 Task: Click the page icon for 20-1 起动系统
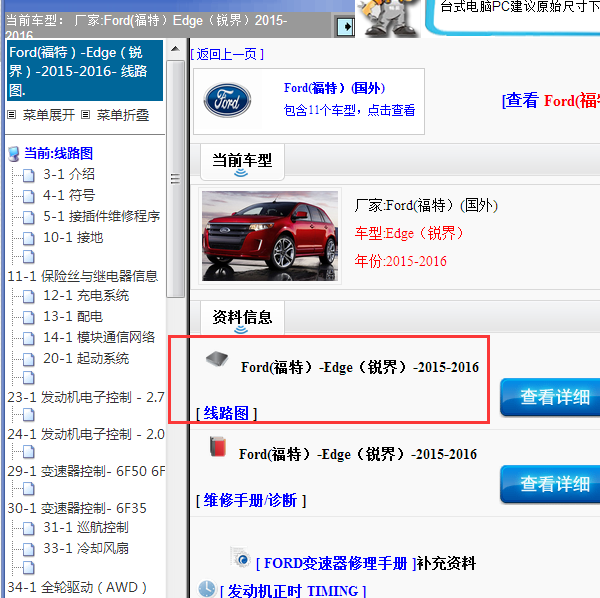[x=29, y=359]
